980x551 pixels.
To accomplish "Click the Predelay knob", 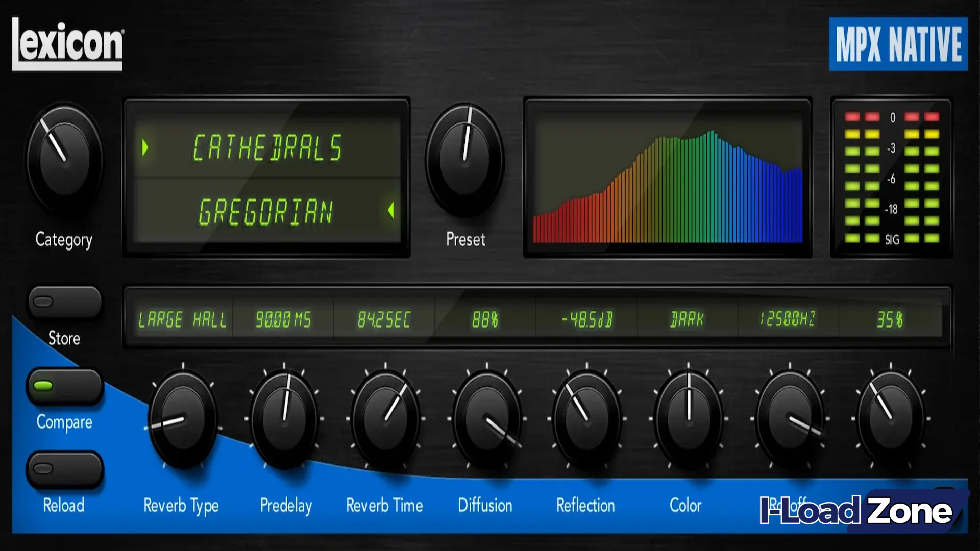I will pyautogui.click(x=284, y=419).
